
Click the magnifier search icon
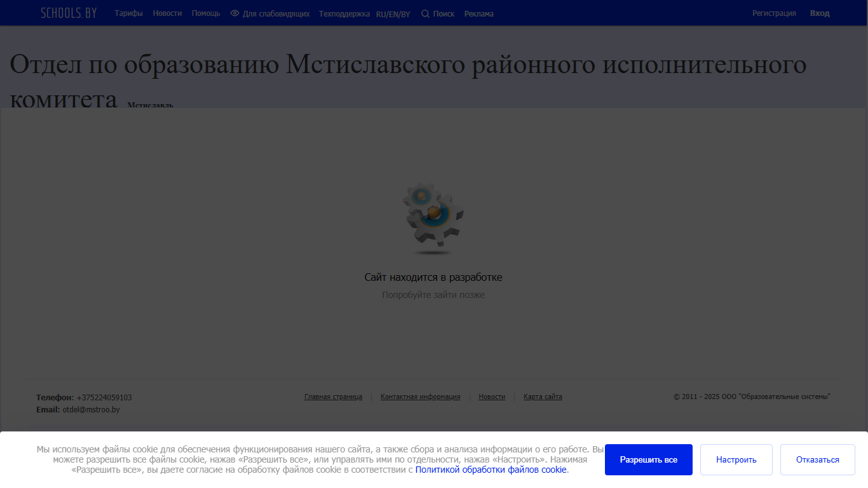(x=425, y=13)
